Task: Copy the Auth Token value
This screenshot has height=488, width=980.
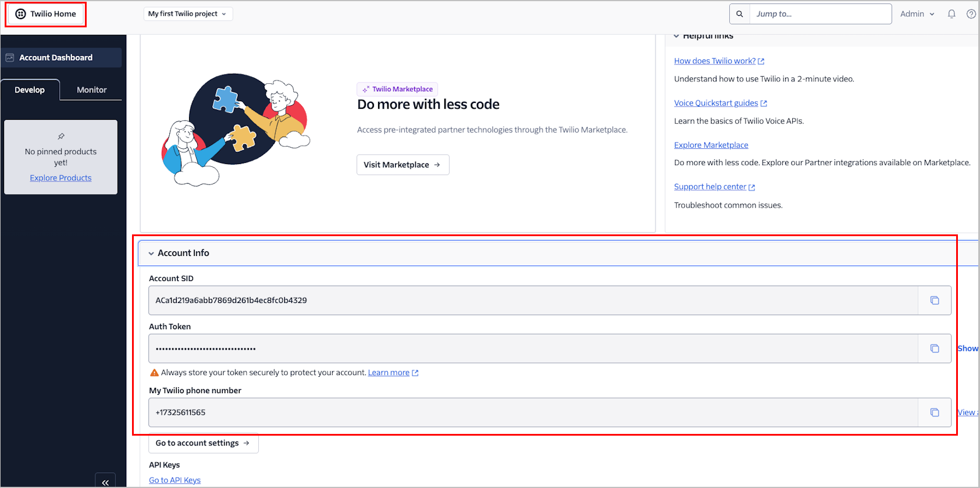Action: tap(935, 348)
